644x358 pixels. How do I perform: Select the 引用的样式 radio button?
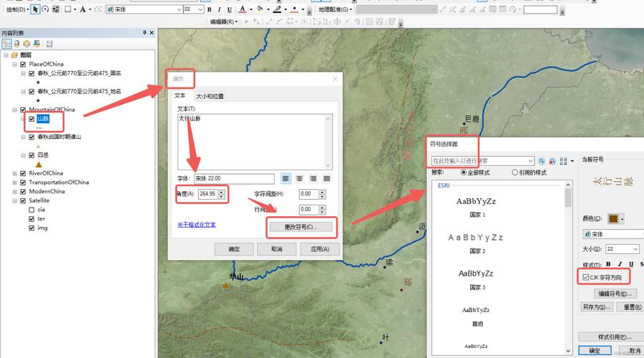point(514,173)
